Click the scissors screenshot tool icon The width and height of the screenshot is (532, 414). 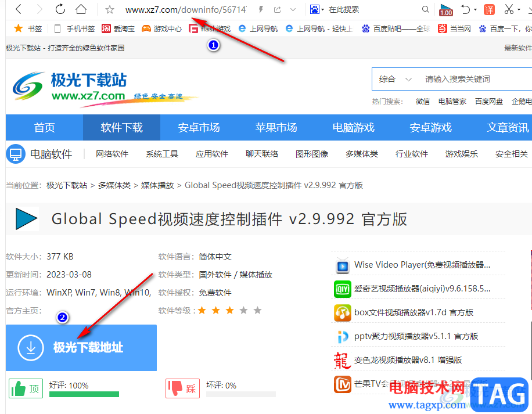click(509, 9)
